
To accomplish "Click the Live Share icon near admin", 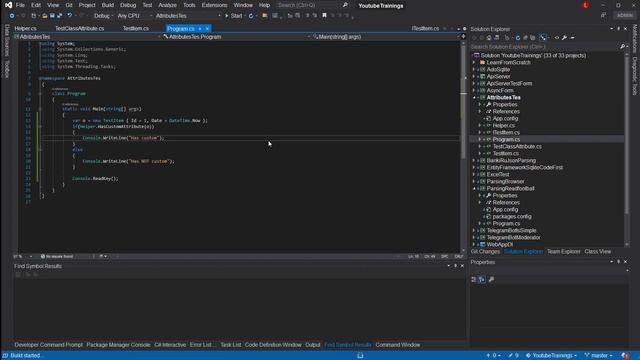I will pos(603,15).
